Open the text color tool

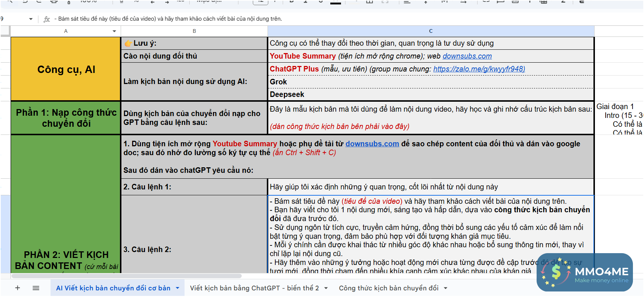[x=335, y=1]
